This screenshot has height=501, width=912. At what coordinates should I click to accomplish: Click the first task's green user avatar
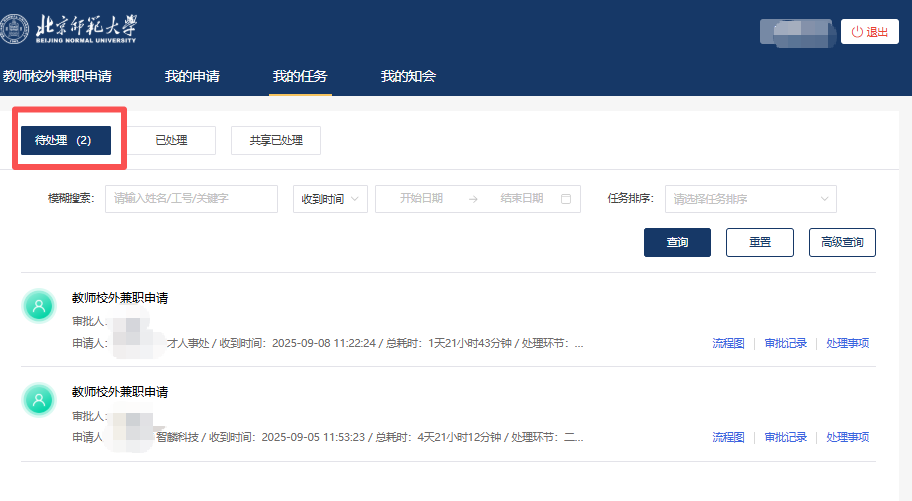click(38, 306)
